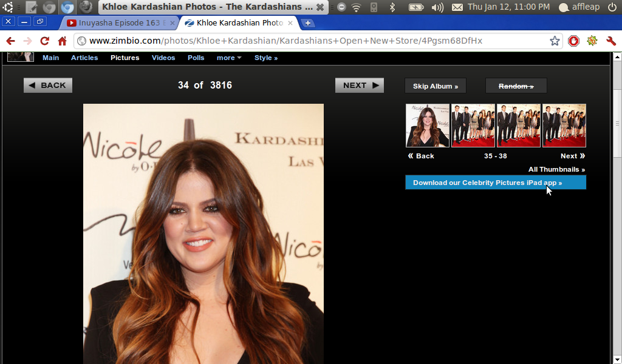Image resolution: width=622 pixels, height=364 pixels.
Task: Open the Main section link
Action: coord(51,58)
